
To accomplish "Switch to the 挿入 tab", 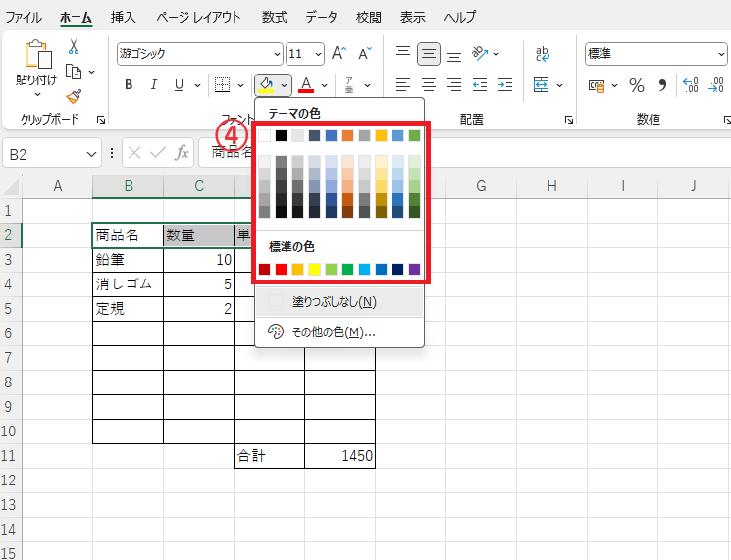I will pos(123,18).
